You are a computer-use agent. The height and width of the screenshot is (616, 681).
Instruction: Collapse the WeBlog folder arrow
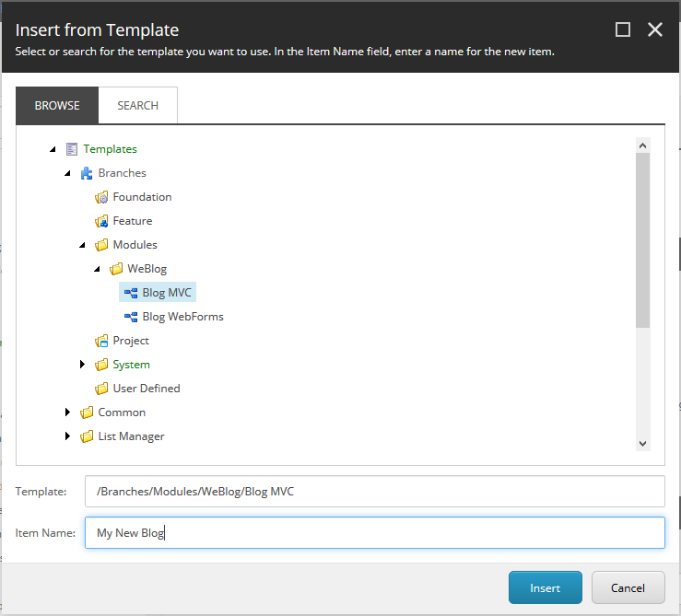tap(98, 269)
